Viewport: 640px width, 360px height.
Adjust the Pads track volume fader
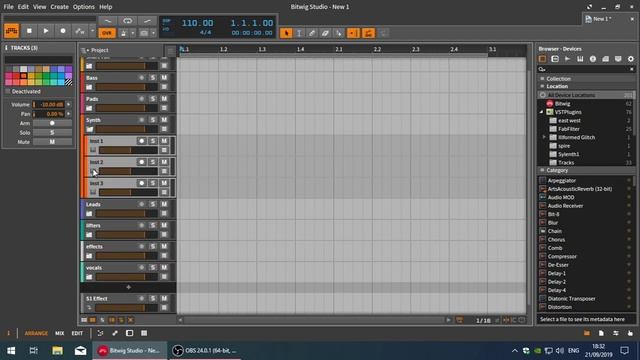point(127,108)
